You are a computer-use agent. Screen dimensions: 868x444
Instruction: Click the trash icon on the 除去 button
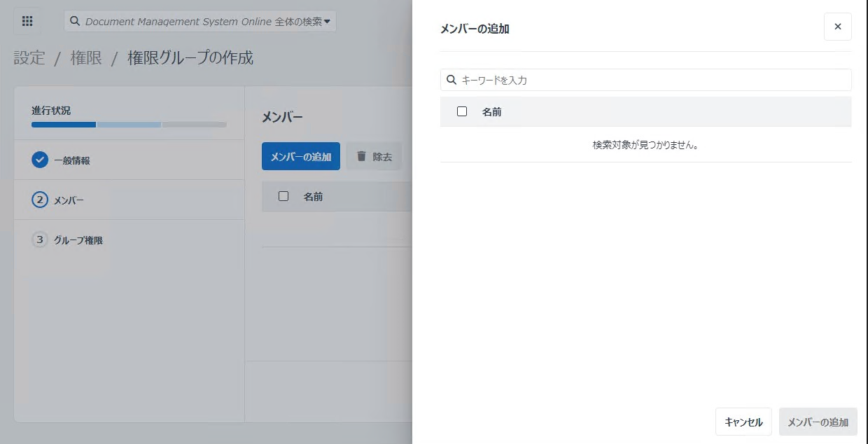click(362, 156)
